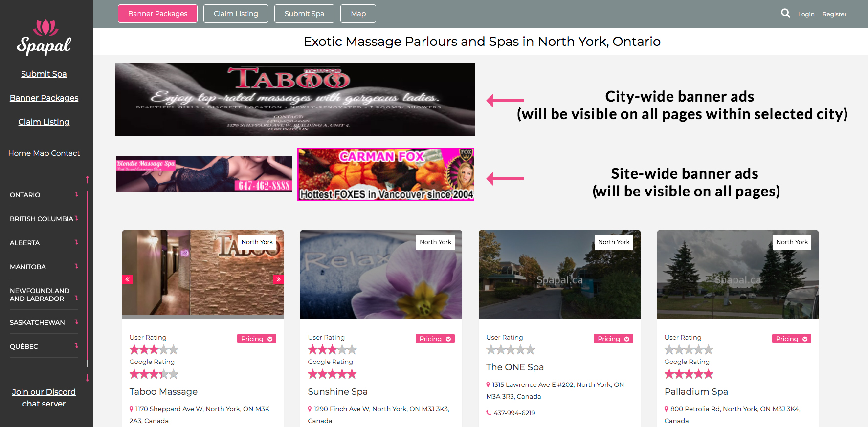The image size is (868, 427).
Task: Click the Register link
Action: click(x=834, y=14)
